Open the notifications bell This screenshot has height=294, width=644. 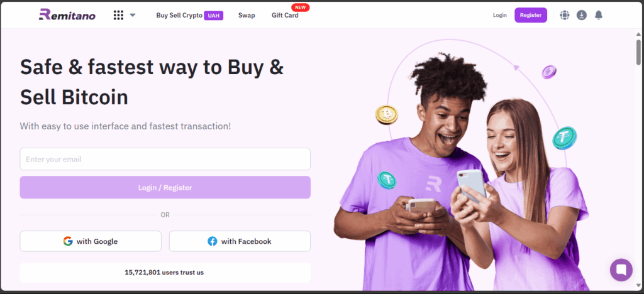[x=599, y=15]
